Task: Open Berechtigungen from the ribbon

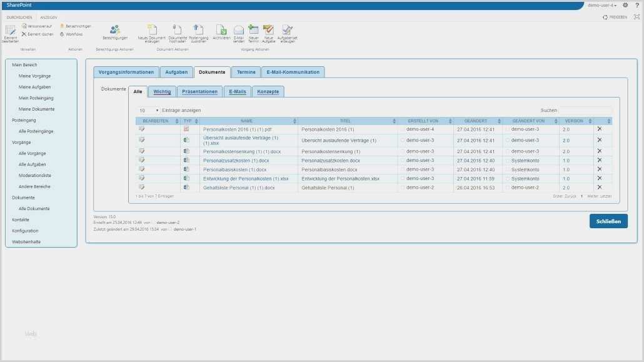Action: (115, 33)
